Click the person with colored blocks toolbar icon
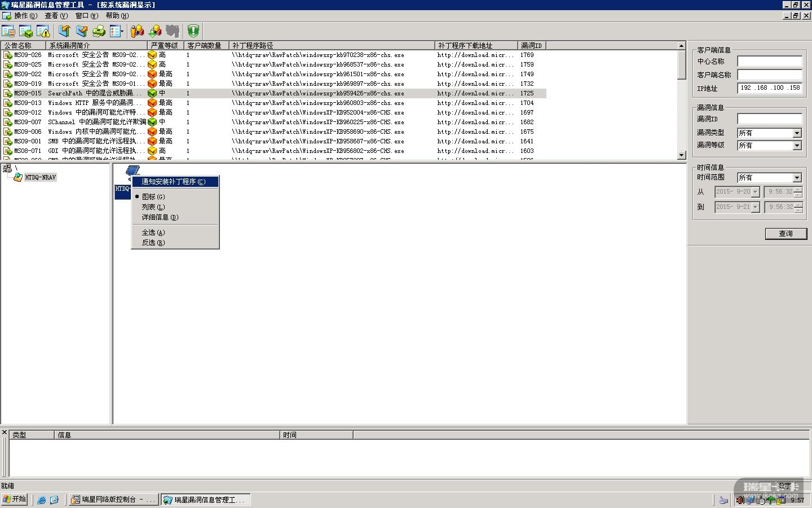The image size is (812, 508). click(137, 31)
